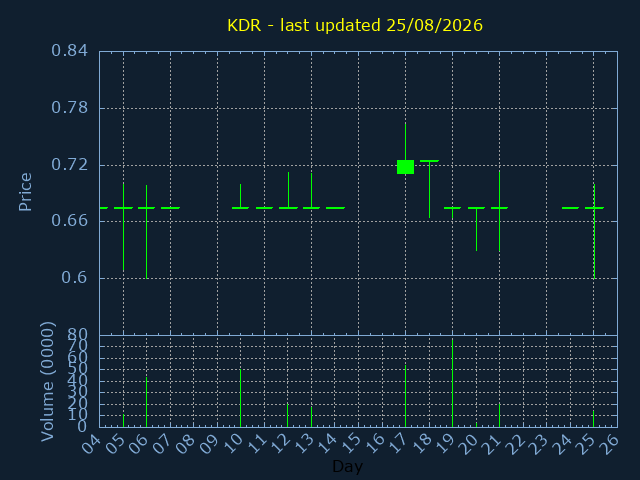Click day label 04 on x-axis
640x480 pixels.
(x=91, y=444)
